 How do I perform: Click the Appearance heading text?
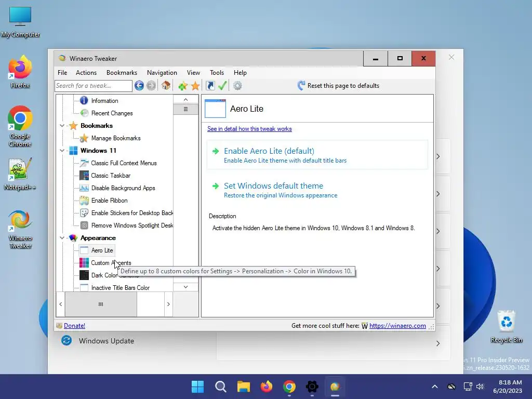(98, 238)
